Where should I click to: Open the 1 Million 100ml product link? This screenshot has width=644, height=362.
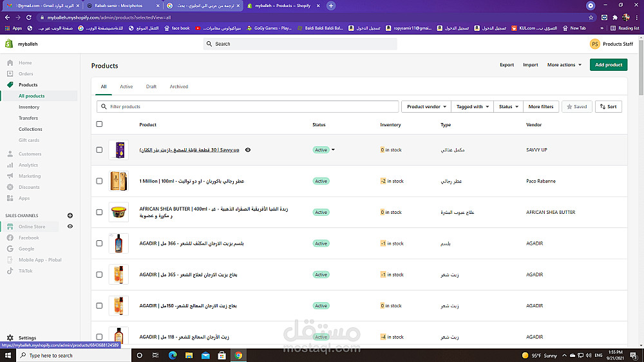point(191,181)
